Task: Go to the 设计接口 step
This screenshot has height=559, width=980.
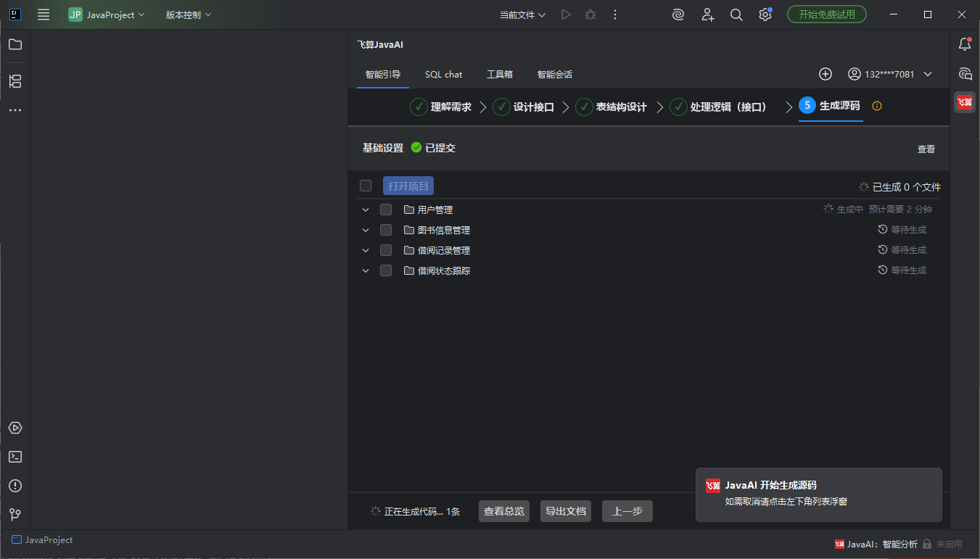Action: [523, 107]
